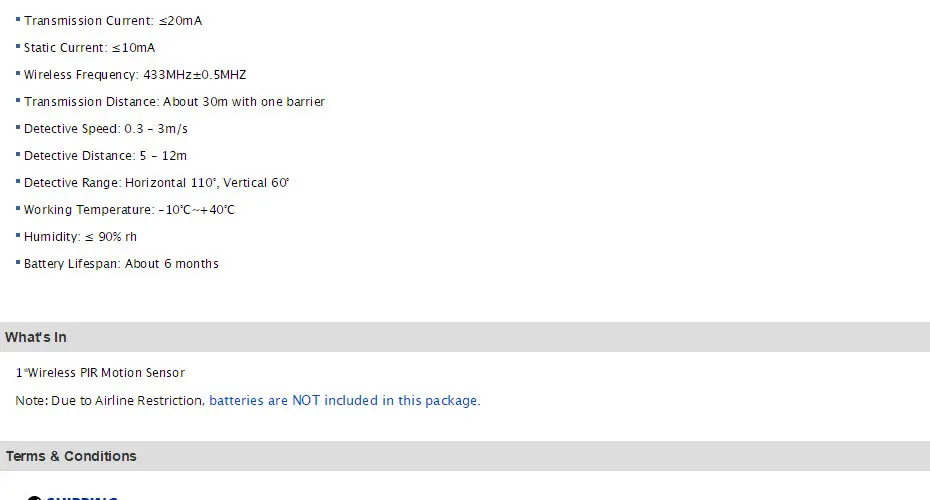The height and width of the screenshot is (500, 930).
Task: Open the batteries NOT included notice link
Action: point(344,401)
